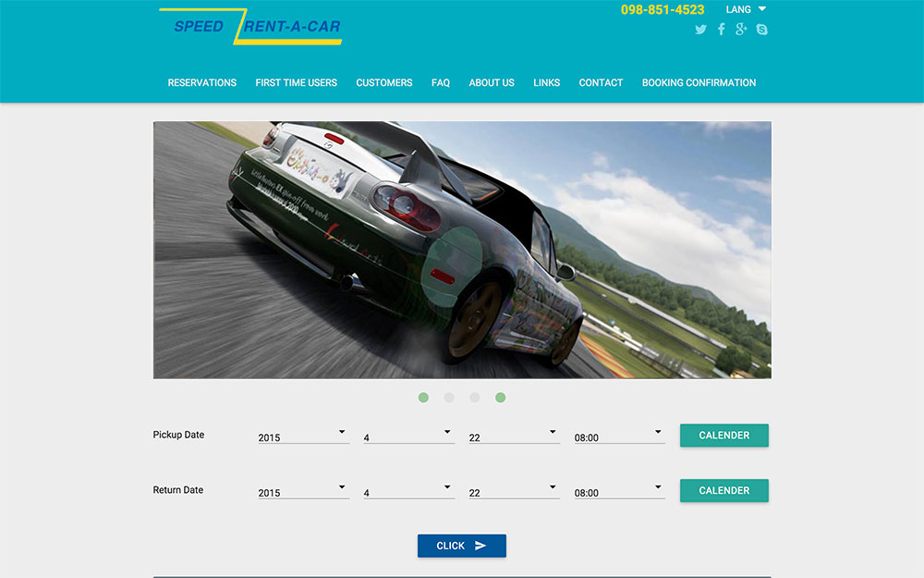This screenshot has height=578, width=924.
Task: Select the first carousel slide dot
Action: tap(423, 398)
